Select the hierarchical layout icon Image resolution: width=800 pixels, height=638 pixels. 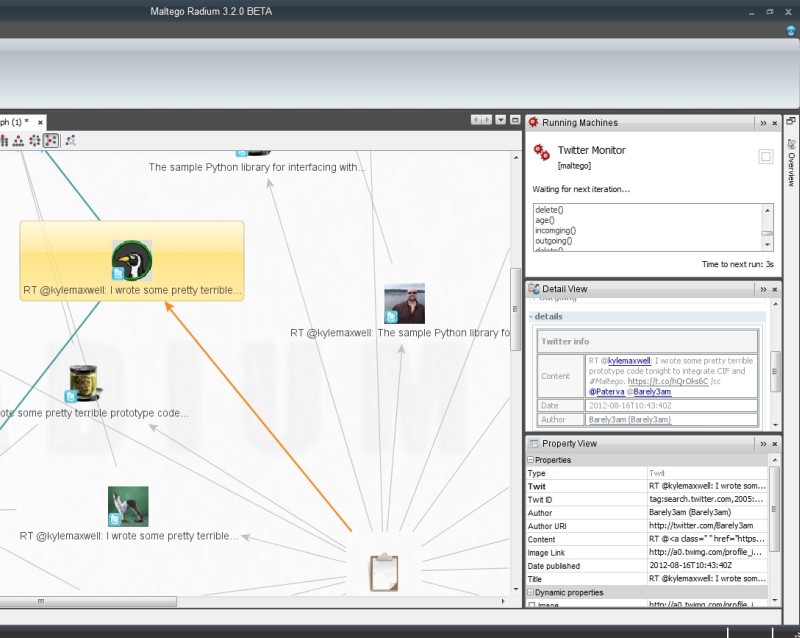pos(18,140)
